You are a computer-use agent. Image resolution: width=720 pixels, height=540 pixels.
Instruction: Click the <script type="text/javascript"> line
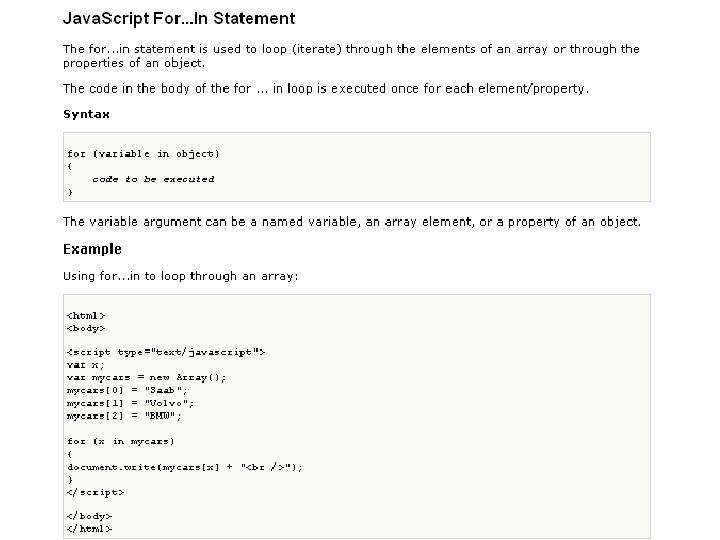pyautogui.click(x=166, y=352)
